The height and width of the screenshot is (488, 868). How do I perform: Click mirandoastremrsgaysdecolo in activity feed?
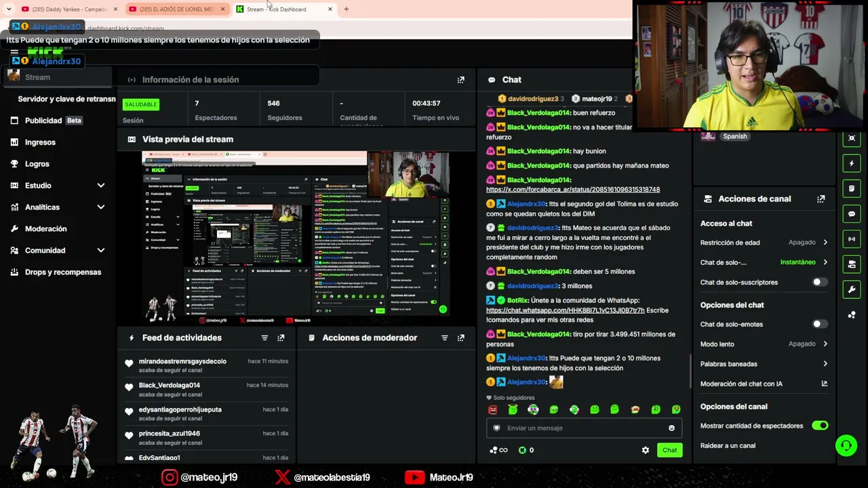(182, 361)
